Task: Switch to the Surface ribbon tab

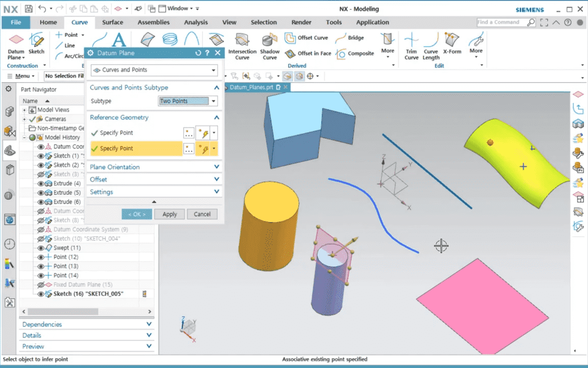Action: click(113, 23)
